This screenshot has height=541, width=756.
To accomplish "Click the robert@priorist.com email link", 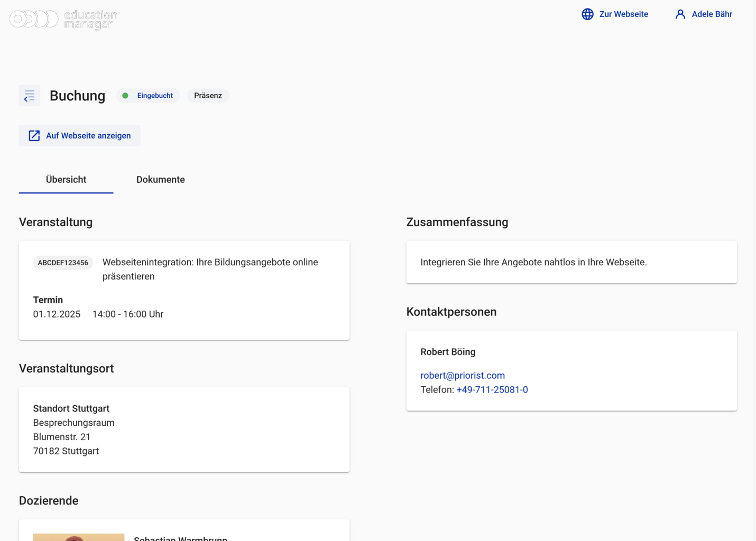I will 462,375.
